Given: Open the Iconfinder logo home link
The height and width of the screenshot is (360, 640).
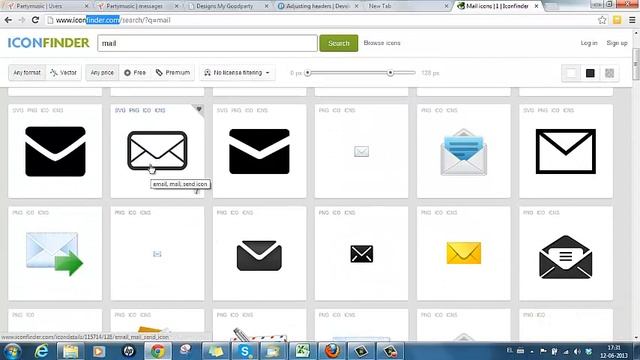Looking at the screenshot, I should point(48,43).
